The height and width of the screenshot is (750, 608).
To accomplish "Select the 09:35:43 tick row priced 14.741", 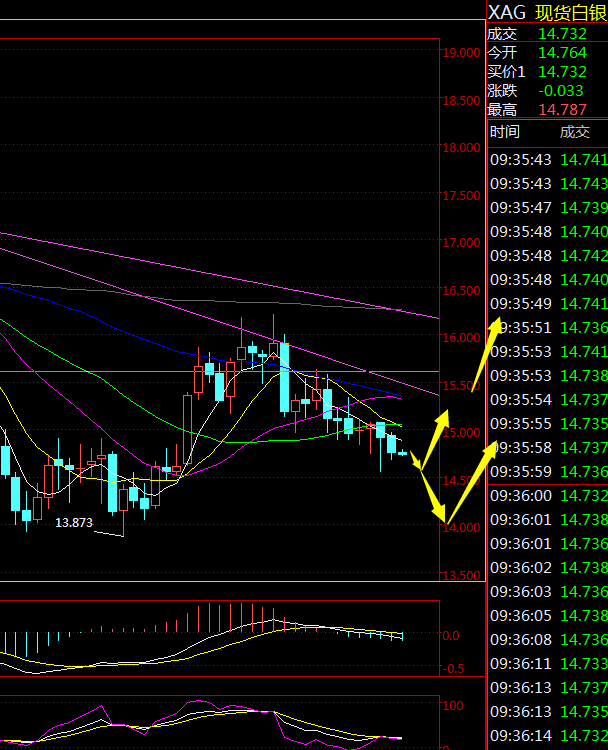I will (548, 160).
